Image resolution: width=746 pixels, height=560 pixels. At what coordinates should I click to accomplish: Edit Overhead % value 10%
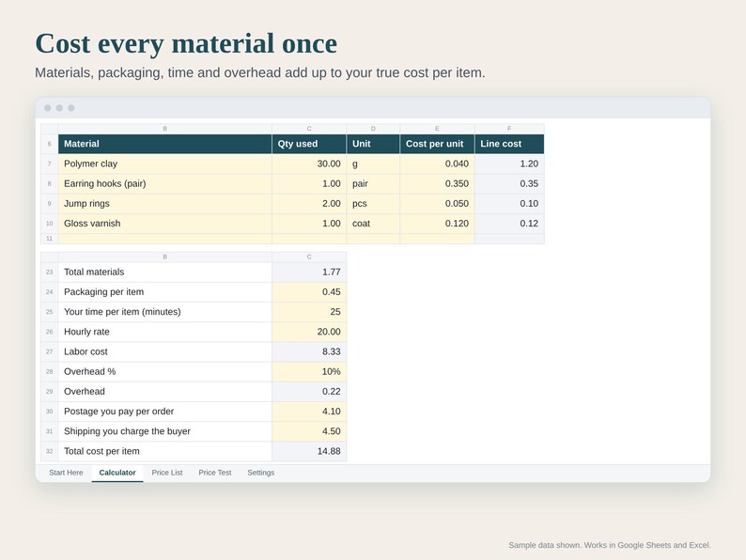coord(309,372)
